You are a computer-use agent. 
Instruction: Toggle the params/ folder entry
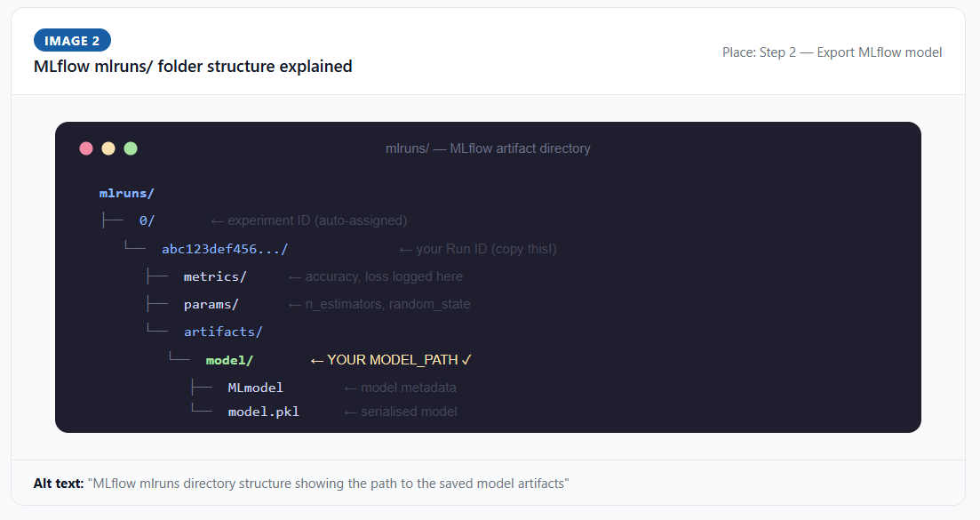[x=211, y=304]
